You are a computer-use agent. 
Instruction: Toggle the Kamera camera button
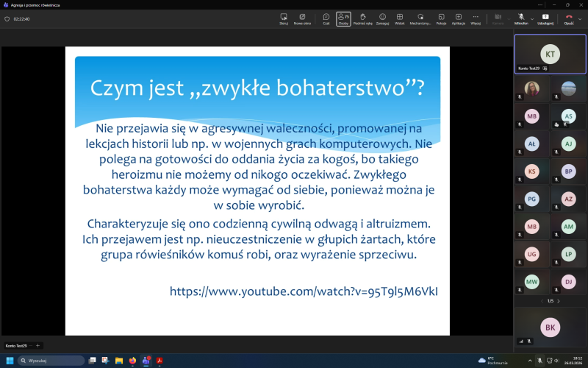[x=498, y=18]
